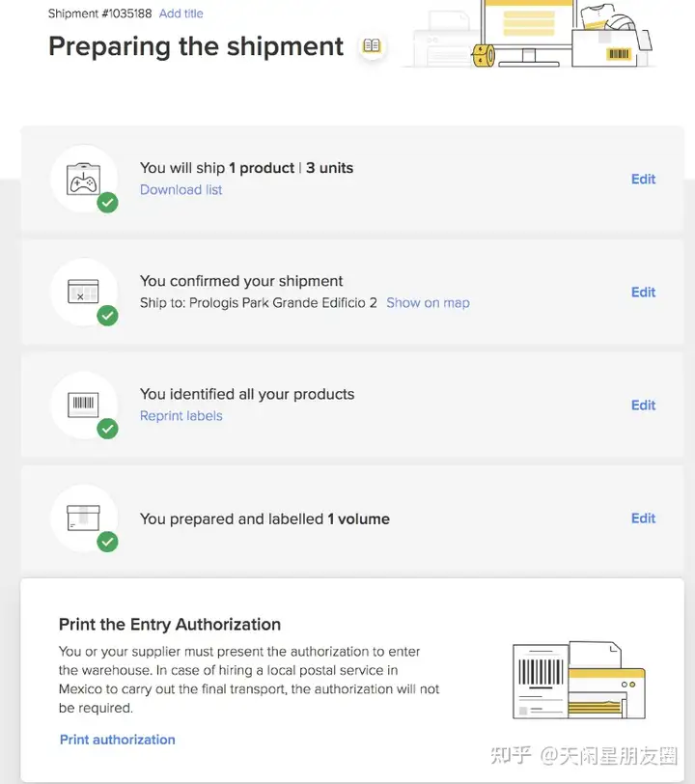Screen dimensions: 695x784
Task: Edit the products and units step
Action: (643, 179)
